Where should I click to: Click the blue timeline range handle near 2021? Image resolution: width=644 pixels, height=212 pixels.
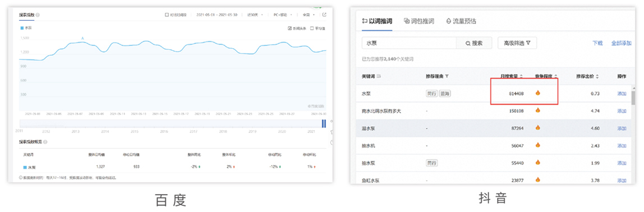click(324, 123)
